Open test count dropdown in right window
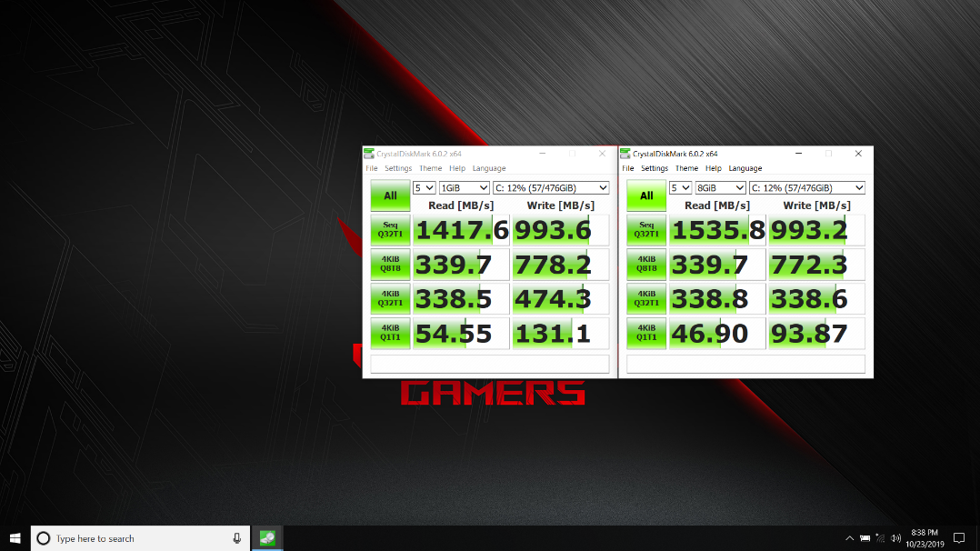 click(x=680, y=187)
